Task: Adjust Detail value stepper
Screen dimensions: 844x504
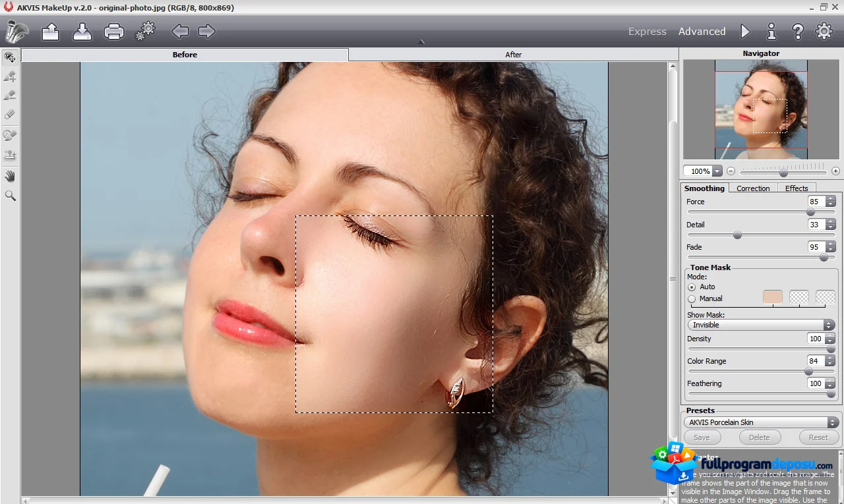Action: [x=830, y=225]
